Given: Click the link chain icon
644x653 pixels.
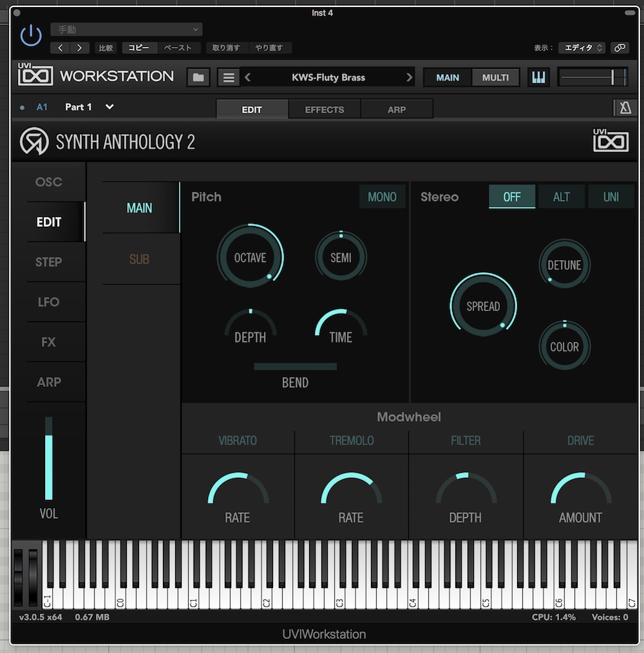Looking at the screenshot, I should pyautogui.click(x=620, y=48).
